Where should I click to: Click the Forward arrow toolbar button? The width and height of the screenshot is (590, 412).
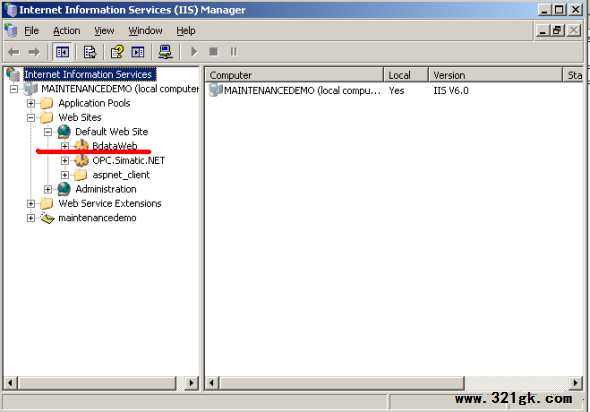coord(34,52)
